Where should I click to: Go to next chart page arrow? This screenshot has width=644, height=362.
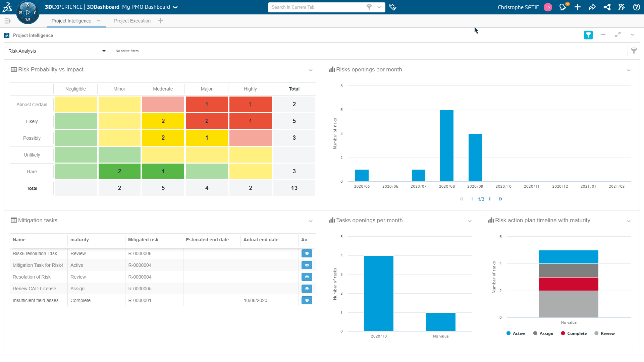click(490, 199)
